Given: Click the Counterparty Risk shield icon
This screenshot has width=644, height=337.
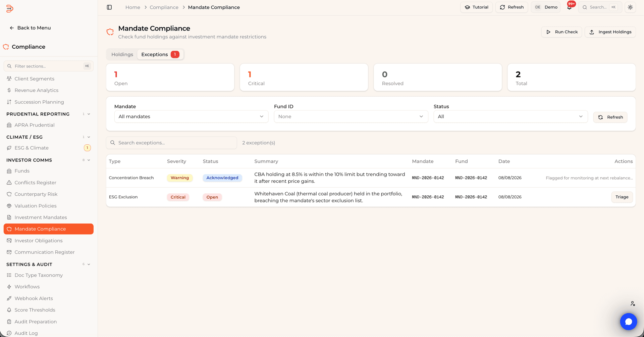Looking at the screenshot, I should point(9,194).
